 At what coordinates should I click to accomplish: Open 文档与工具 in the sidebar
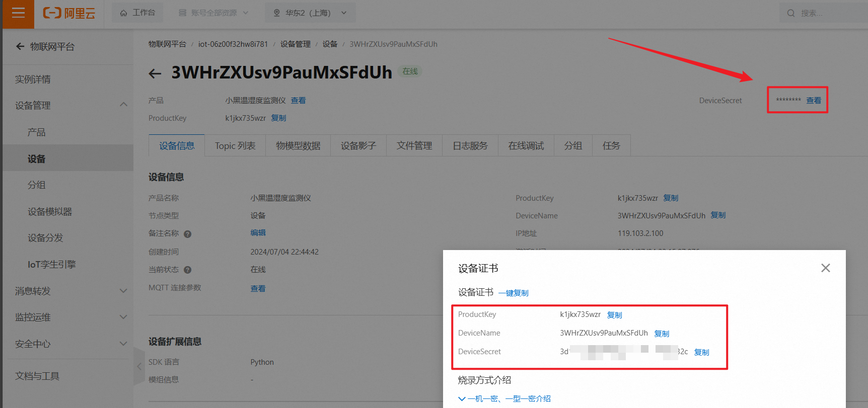37,376
